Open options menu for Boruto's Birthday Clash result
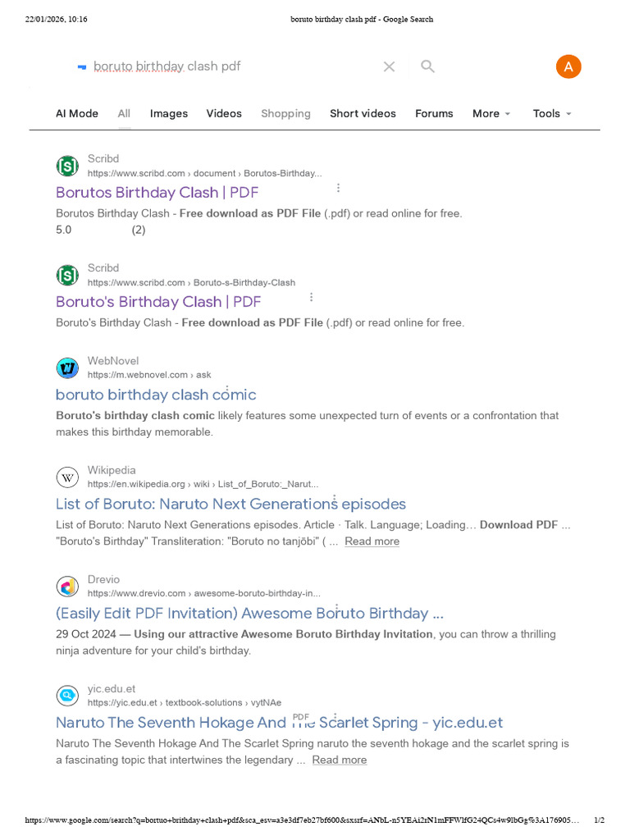 coord(311,298)
